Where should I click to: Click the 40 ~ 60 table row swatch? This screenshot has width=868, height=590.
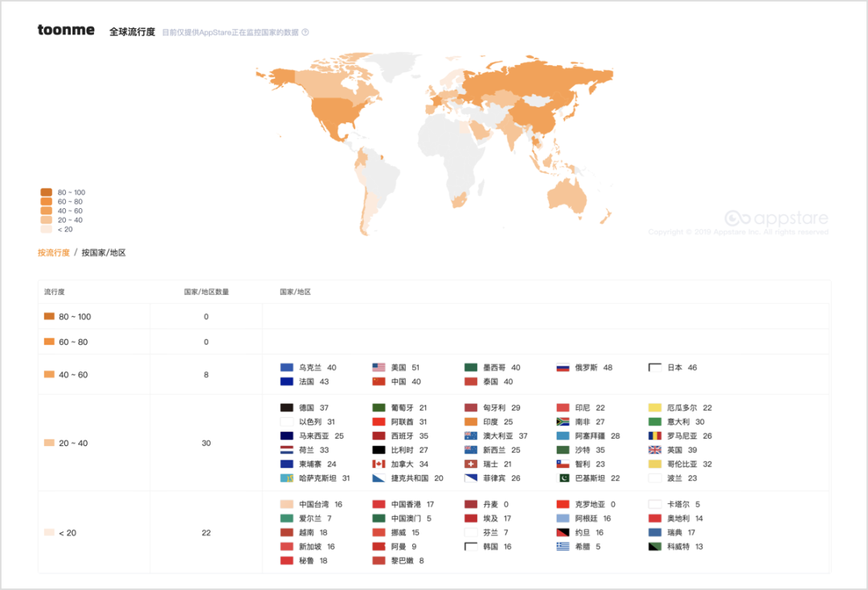click(x=49, y=375)
